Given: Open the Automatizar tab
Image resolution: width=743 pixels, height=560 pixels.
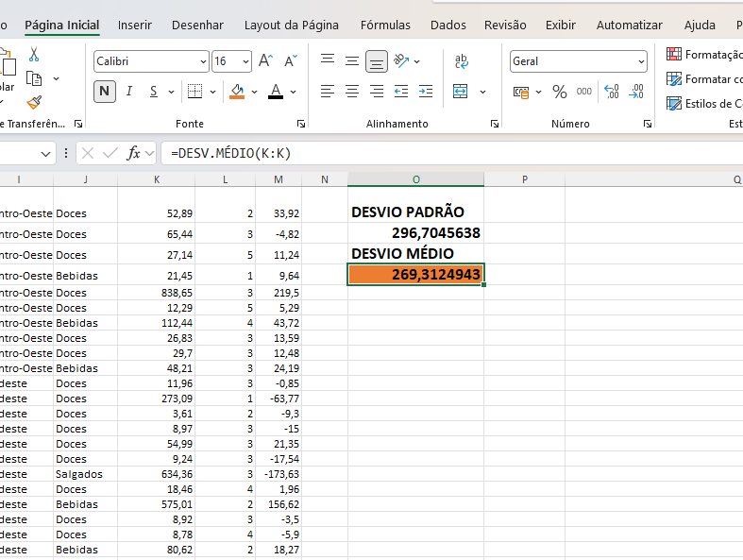Looking at the screenshot, I should point(630,25).
